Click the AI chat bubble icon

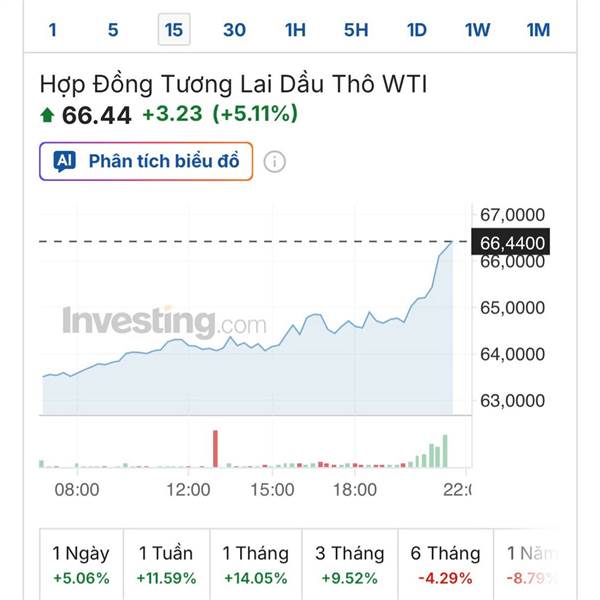click(x=65, y=161)
